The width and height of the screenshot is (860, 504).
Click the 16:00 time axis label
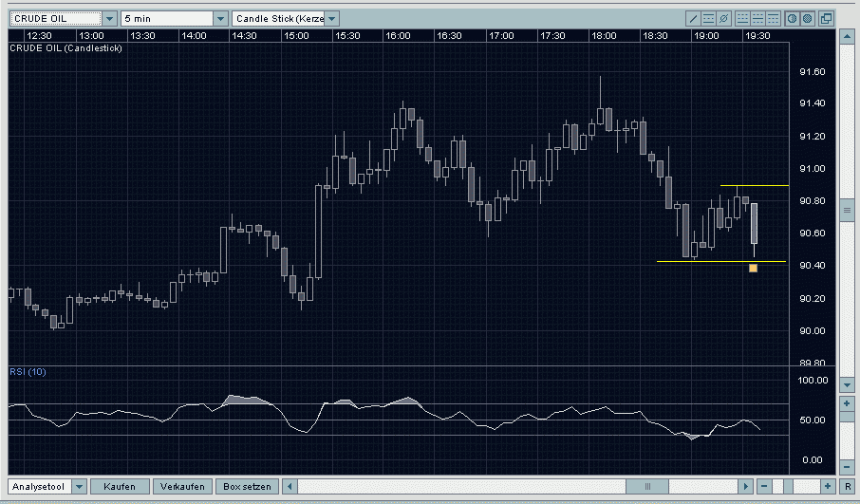[x=398, y=36]
